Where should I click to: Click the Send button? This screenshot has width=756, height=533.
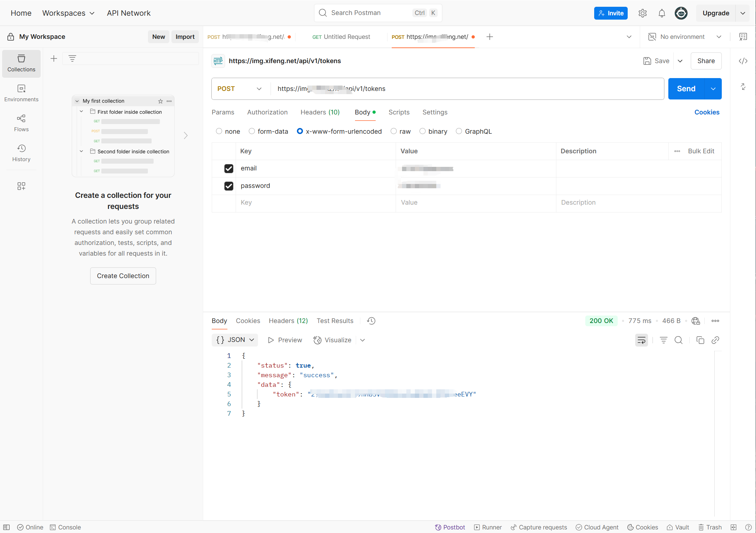[686, 89]
